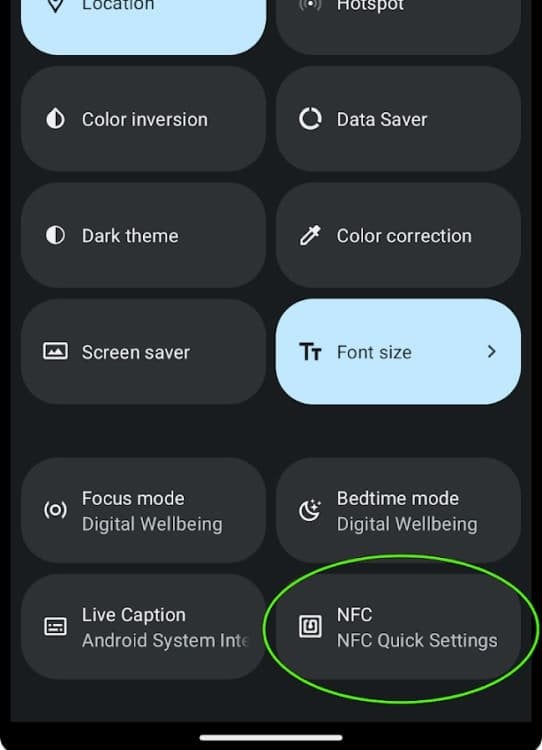Viewport: 542px width, 750px height.
Task: Tap the Live Caption subtitles icon
Action: (55, 627)
